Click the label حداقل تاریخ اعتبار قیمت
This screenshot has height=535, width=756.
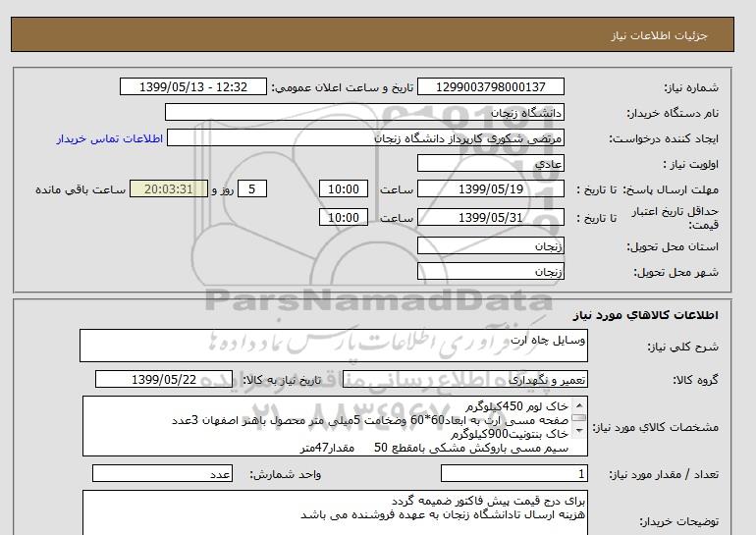click(x=675, y=218)
